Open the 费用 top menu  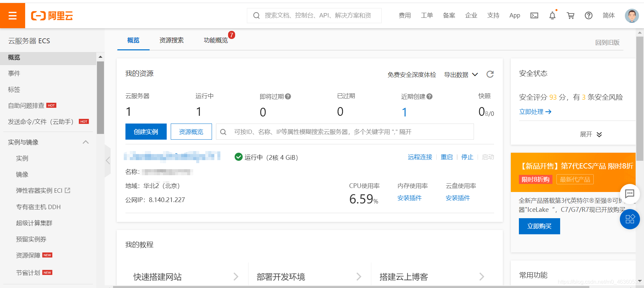tap(405, 15)
